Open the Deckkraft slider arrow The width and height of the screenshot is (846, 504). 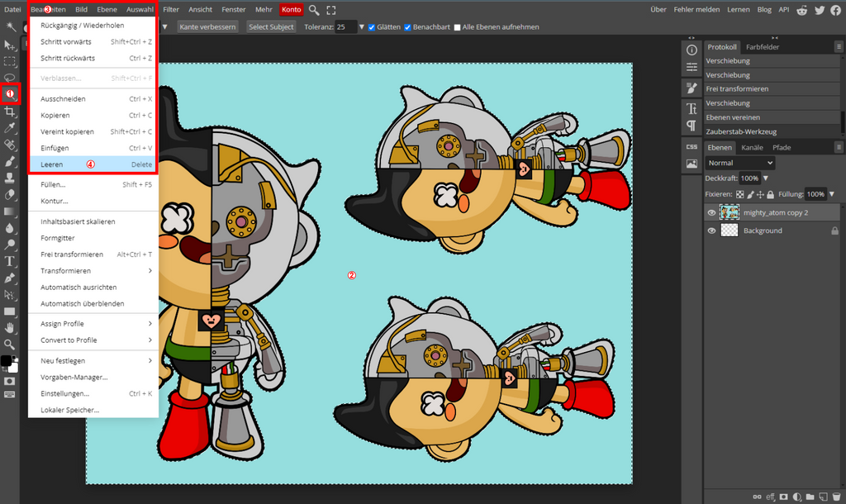(x=766, y=178)
